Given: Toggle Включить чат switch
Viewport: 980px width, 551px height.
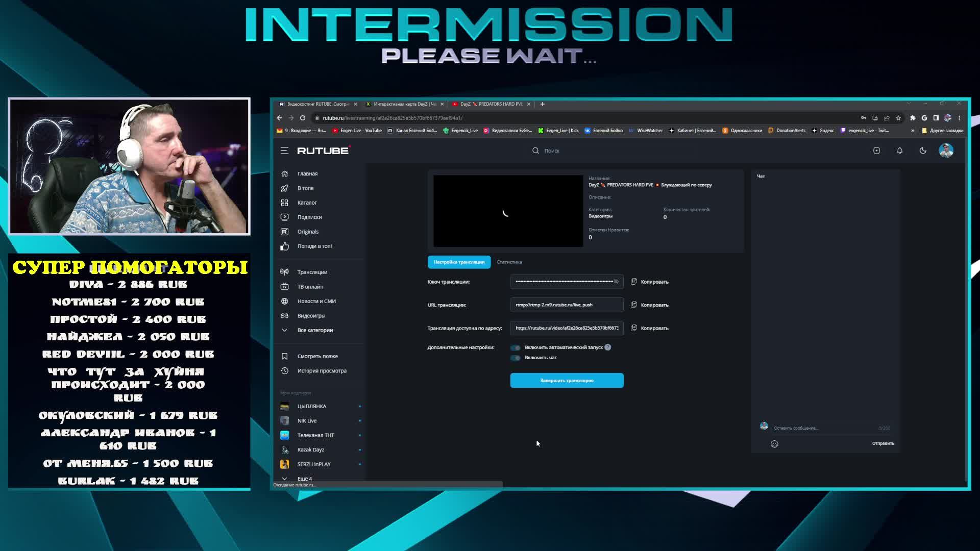Looking at the screenshot, I should (x=516, y=358).
